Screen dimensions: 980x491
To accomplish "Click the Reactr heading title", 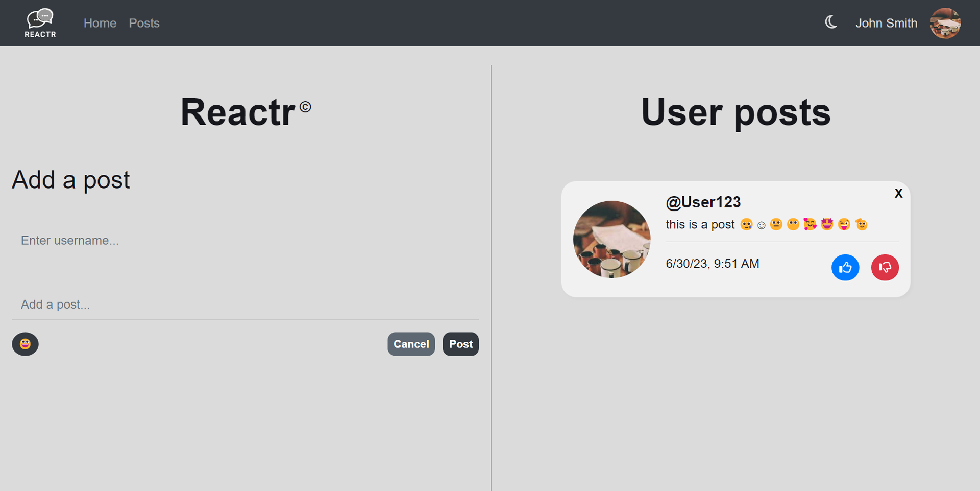I will click(246, 112).
